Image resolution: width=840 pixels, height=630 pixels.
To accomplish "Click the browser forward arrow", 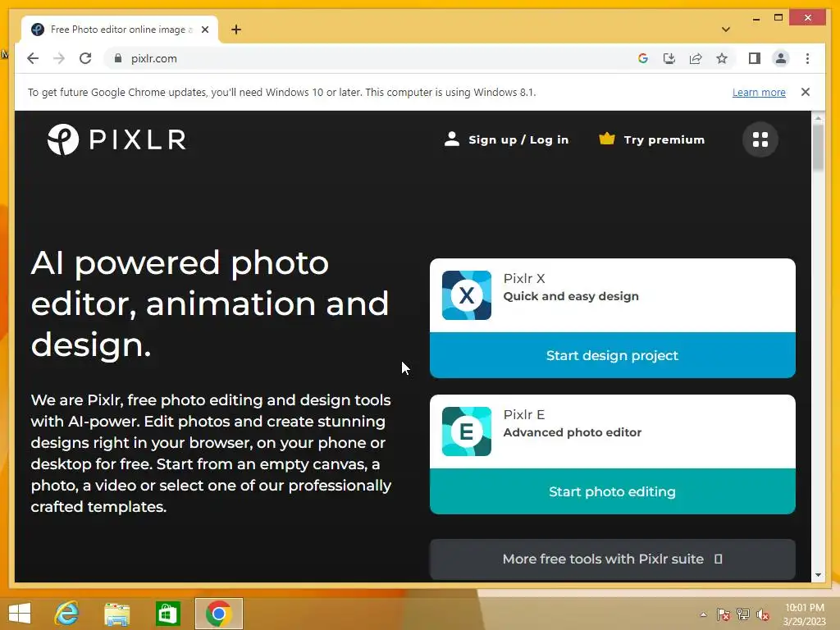I will (x=59, y=58).
